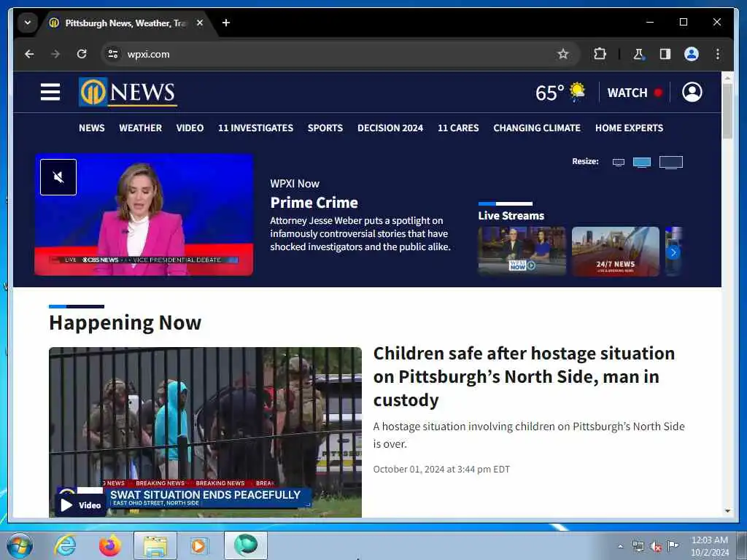Open the network tray icon

click(638, 546)
